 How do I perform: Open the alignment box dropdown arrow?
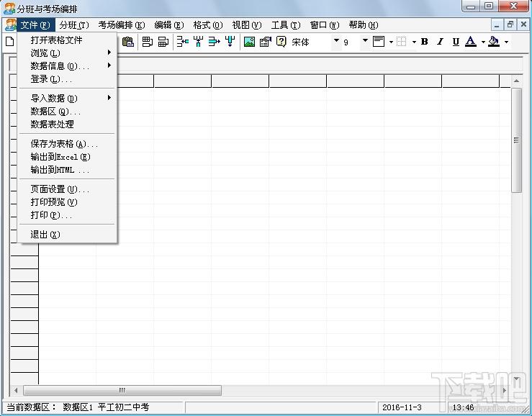(391, 42)
